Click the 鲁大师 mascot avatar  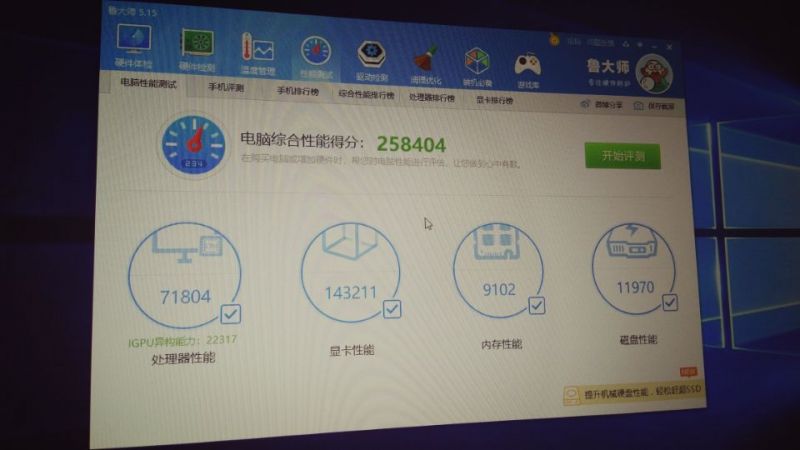tap(655, 74)
